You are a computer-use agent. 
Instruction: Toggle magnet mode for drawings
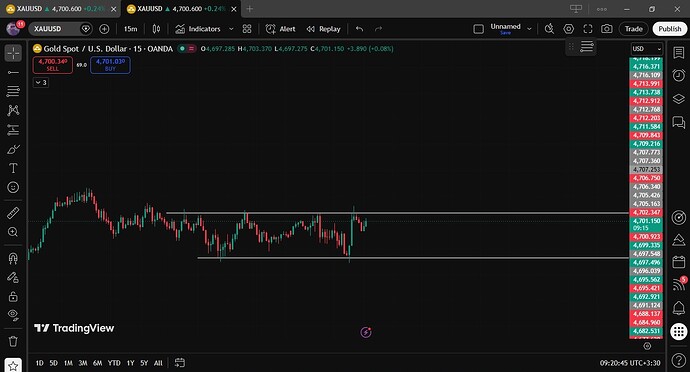coord(13,258)
